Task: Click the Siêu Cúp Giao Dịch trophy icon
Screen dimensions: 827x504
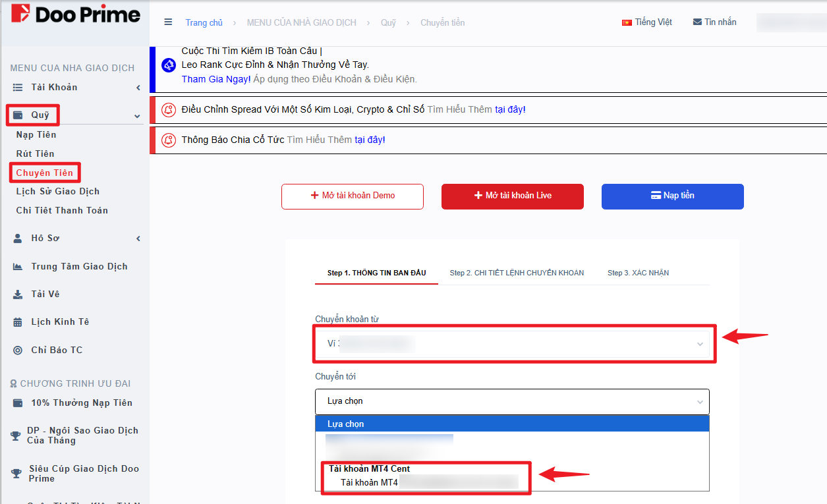Action: [x=16, y=474]
